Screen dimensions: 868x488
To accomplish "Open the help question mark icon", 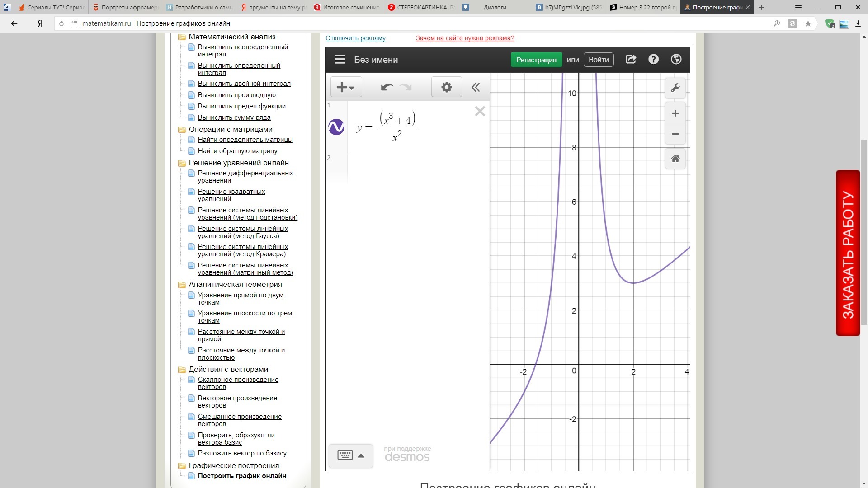I will 653,59.
